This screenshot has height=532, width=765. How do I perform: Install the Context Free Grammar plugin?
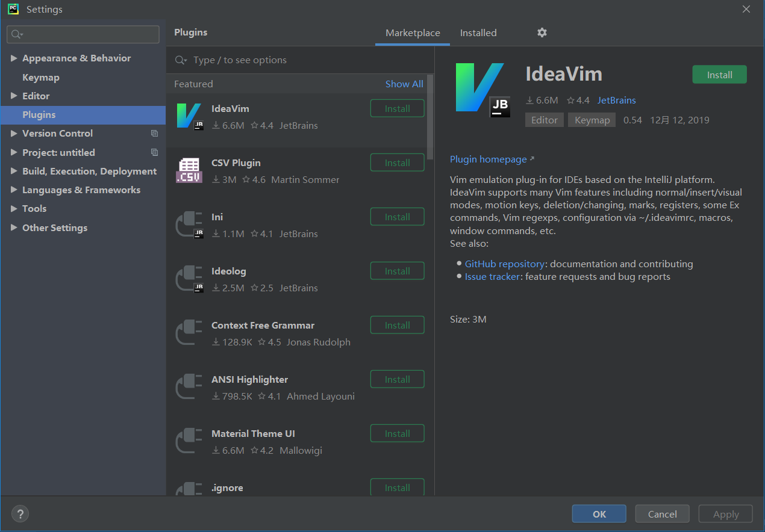[398, 325]
